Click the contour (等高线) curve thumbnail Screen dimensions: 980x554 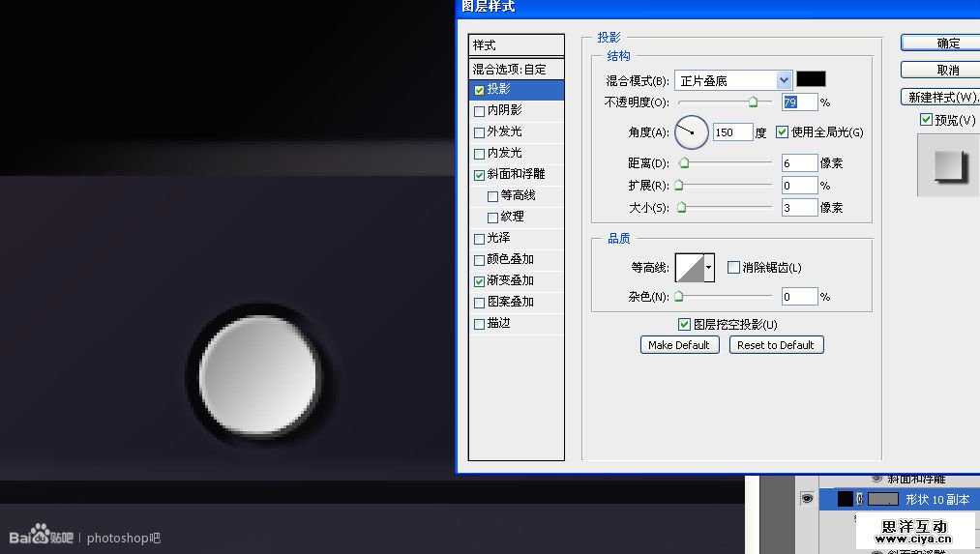[x=691, y=268]
